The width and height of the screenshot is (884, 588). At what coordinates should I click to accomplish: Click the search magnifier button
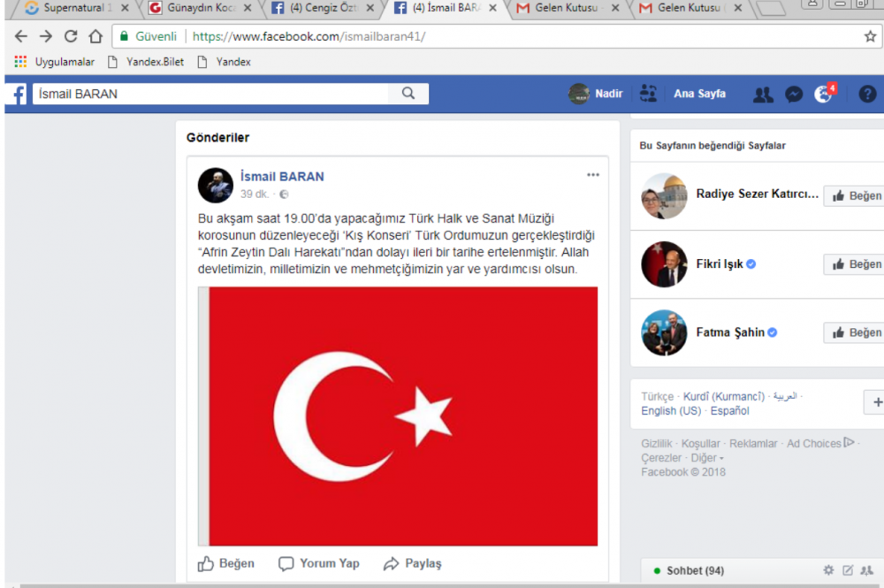tap(408, 94)
